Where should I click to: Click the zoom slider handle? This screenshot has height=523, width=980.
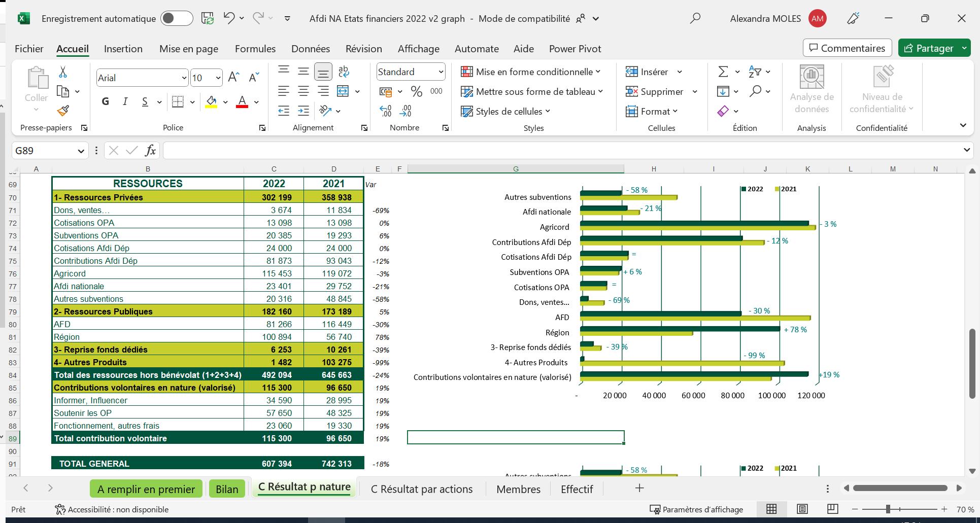tap(888, 509)
